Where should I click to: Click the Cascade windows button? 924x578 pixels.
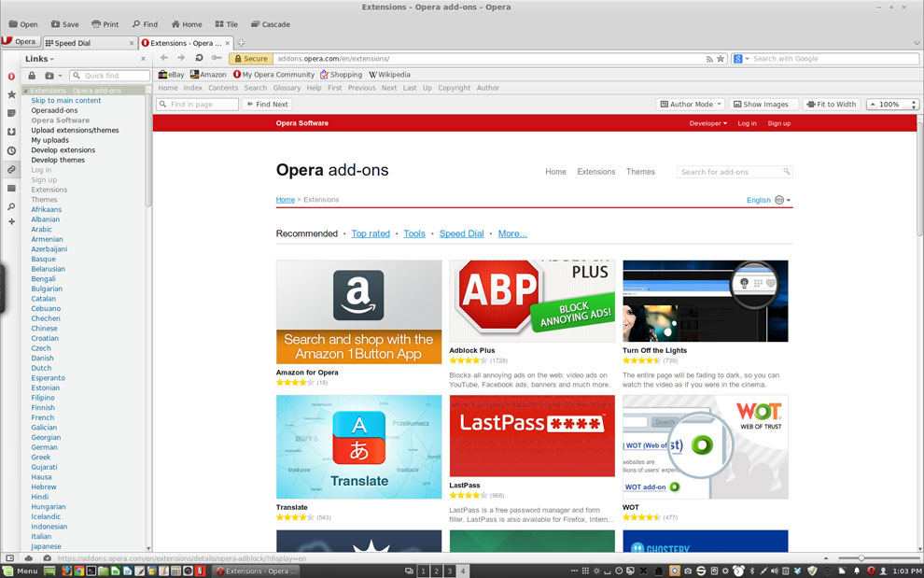pos(270,24)
